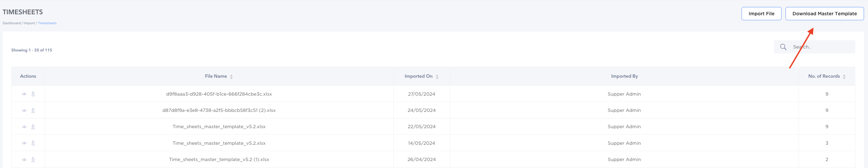The width and height of the screenshot is (868, 168).
Task: Download the timesheet imported on 14/05/2024
Action: [33, 143]
